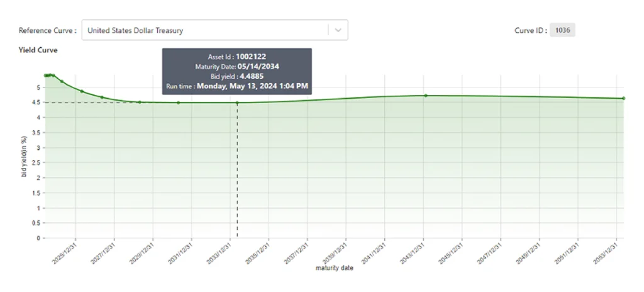The width and height of the screenshot is (644, 292).
Task: Select the data point between 2029 and 2031
Action: (x=178, y=103)
